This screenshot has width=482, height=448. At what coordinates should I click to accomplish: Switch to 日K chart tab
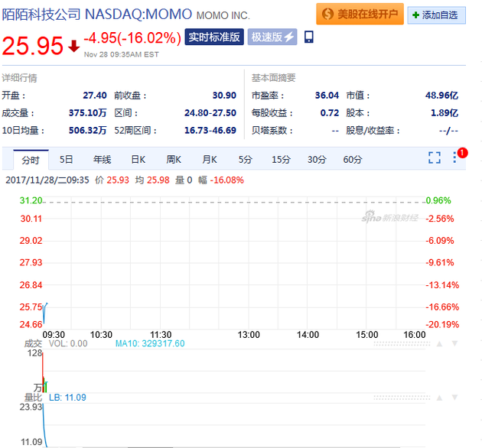pyautogui.click(x=138, y=160)
